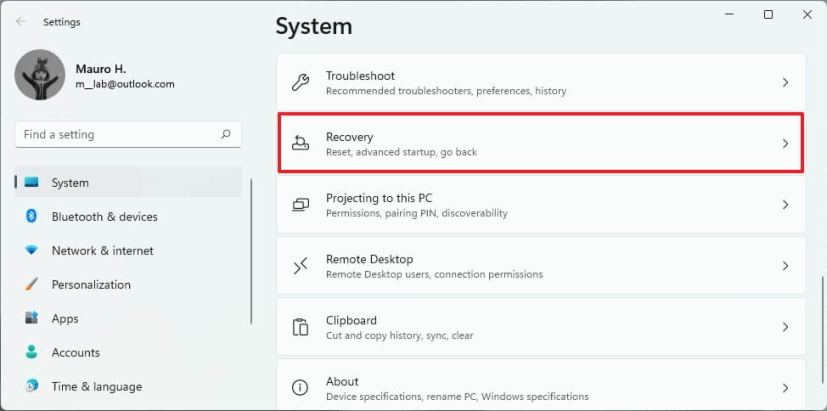This screenshot has width=827, height=411.
Task: Click the Troubleshoot wrench icon
Action: click(x=301, y=83)
